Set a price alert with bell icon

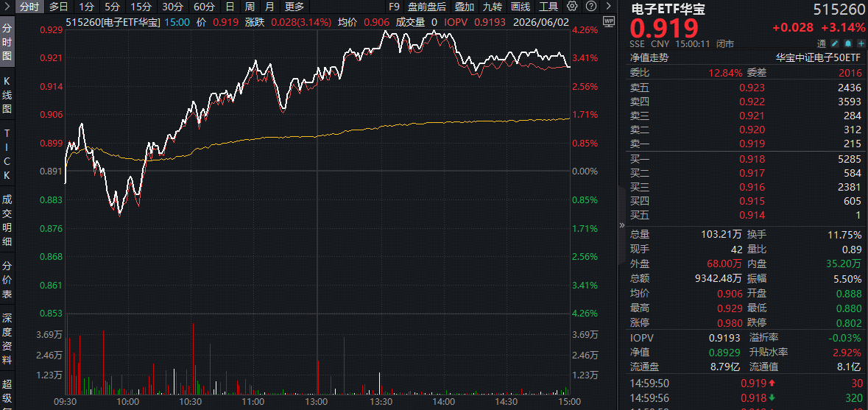tap(848, 43)
